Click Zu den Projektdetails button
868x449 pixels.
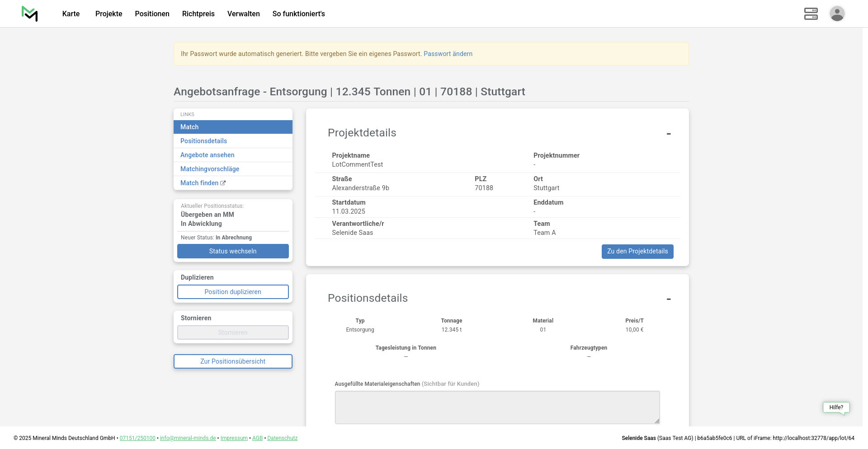(x=637, y=252)
